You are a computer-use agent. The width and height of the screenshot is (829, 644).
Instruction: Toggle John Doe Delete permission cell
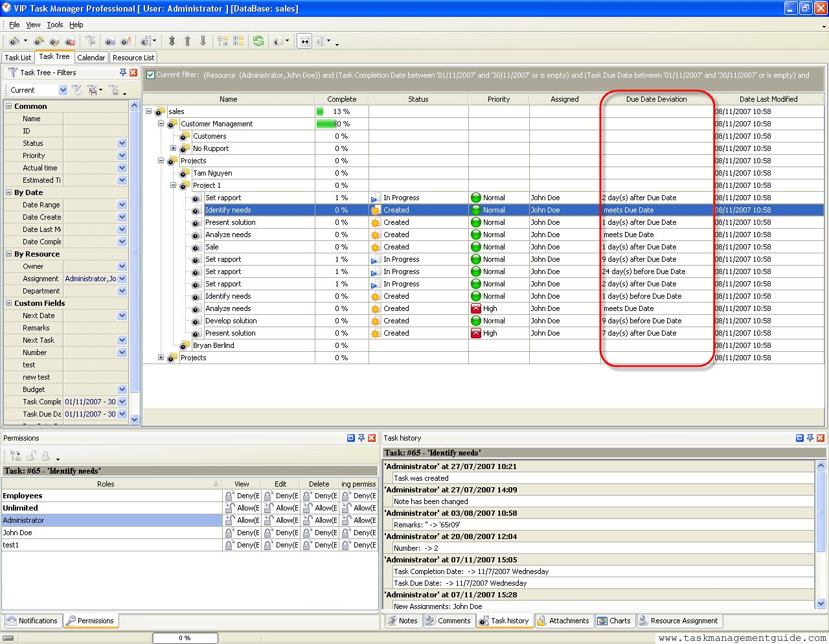pyautogui.click(x=319, y=533)
